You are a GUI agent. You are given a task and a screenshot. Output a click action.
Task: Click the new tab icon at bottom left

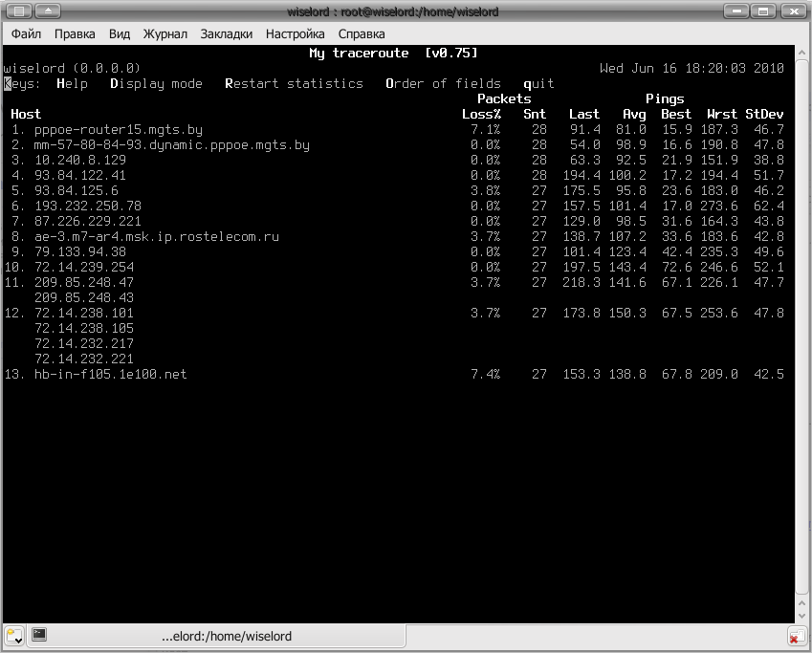point(14,636)
